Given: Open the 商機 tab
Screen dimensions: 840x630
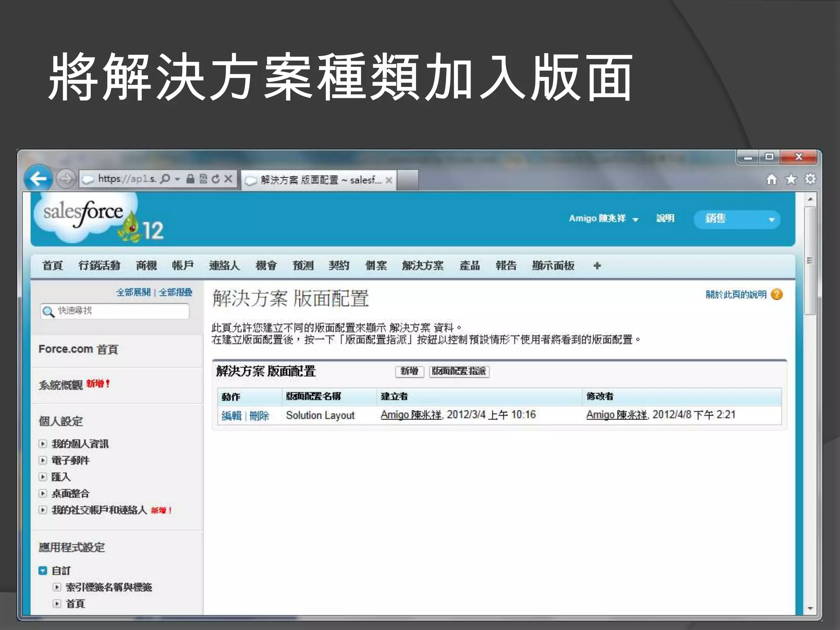Looking at the screenshot, I should (146, 266).
